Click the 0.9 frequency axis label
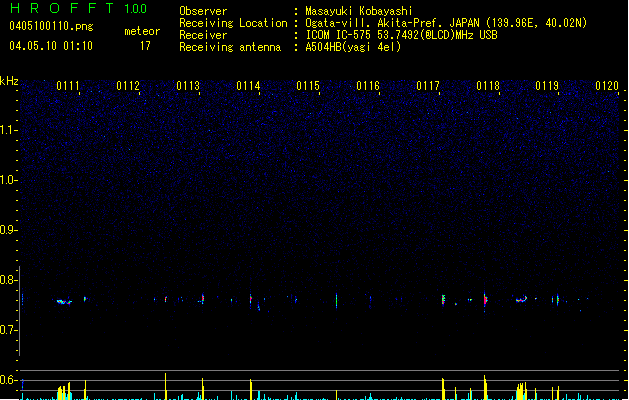The image size is (629, 400). pyautogui.click(x=8, y=230)
